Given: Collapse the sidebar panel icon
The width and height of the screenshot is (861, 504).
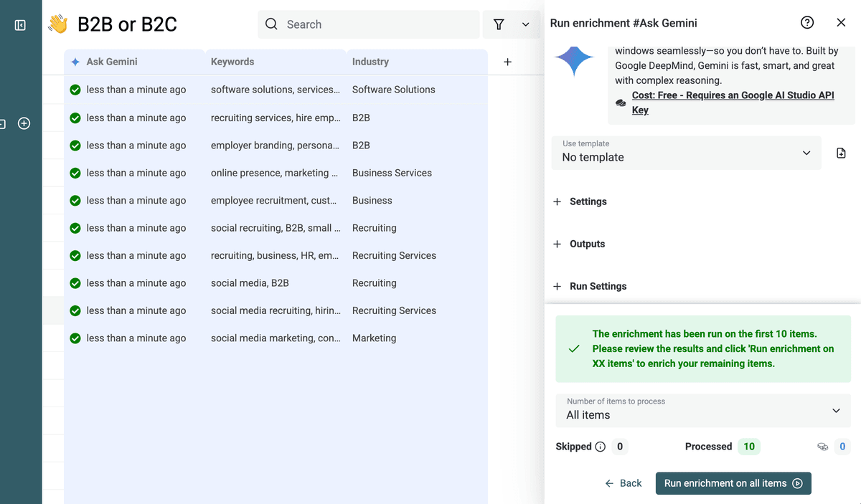Looking at the screenshot, I should coord(20,25).
